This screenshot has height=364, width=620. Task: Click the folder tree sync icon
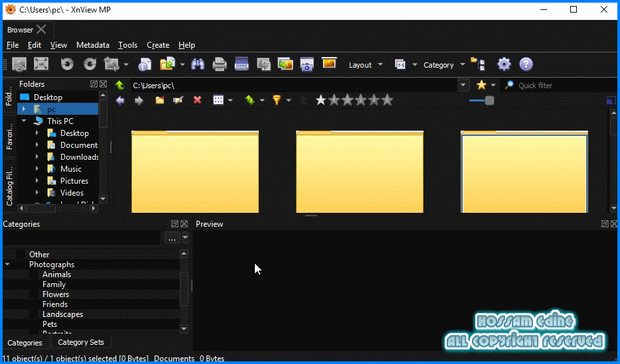coord(478,64)
